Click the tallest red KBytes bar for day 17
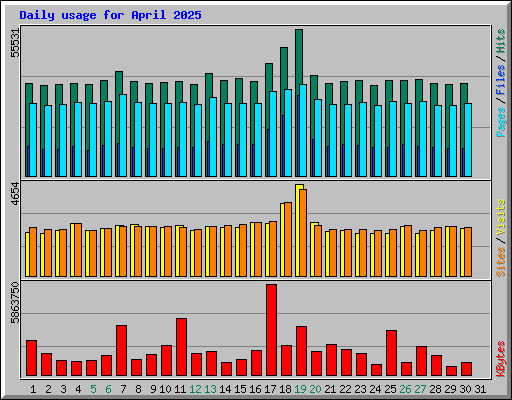This screenshot has width=512, height=400. [271, 330]
